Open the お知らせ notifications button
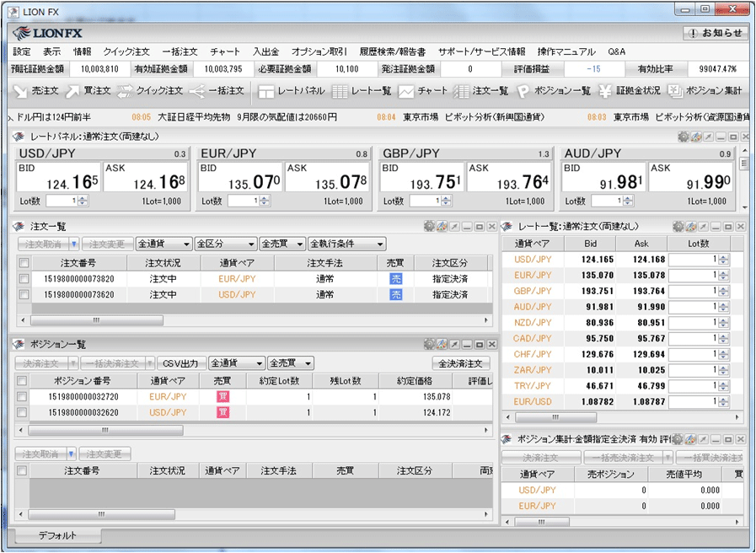Screen dimensions: 756x553 point(715,33)
